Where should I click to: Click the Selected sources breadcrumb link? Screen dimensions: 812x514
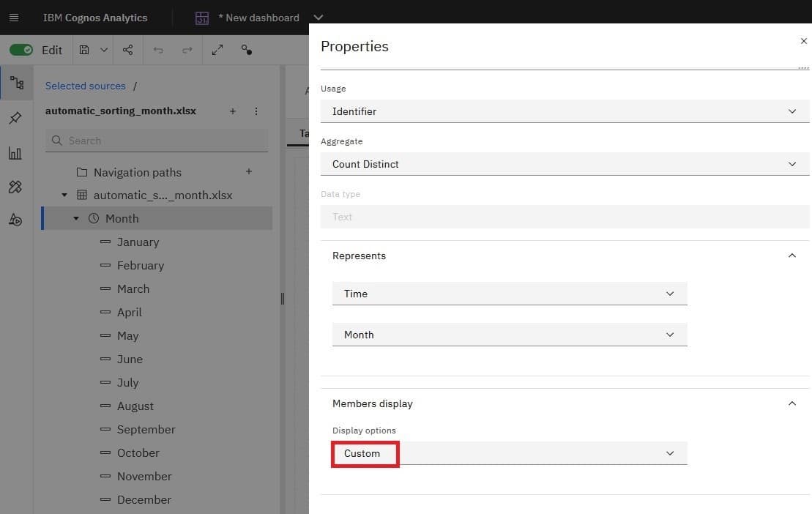pyautogui.click(x=85, y=86)
